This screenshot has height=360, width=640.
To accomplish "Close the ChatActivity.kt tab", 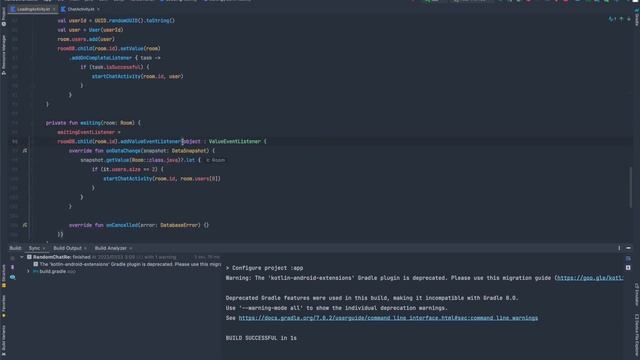I will click(98, 9).
